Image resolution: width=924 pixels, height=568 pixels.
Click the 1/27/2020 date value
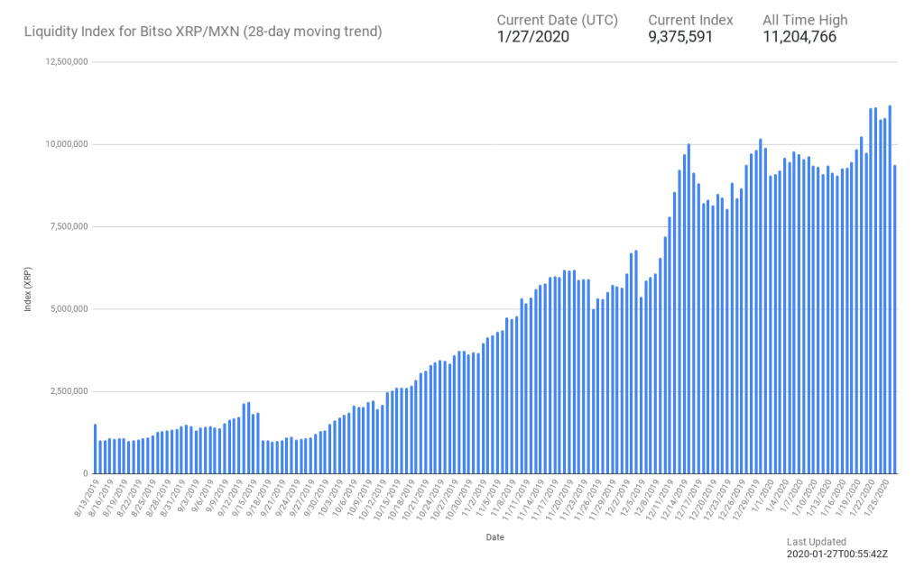(x=533, y=37)
